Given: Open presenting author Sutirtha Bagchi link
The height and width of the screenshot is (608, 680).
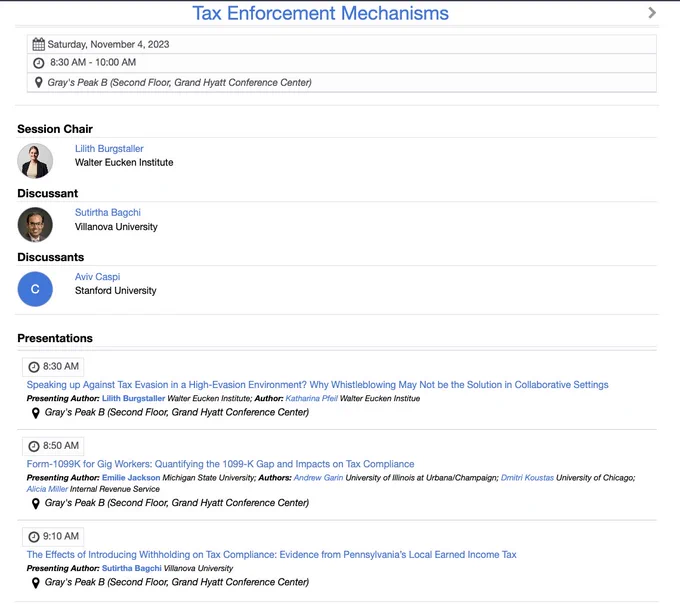Looking at the screenshot, I should [132, 568].
